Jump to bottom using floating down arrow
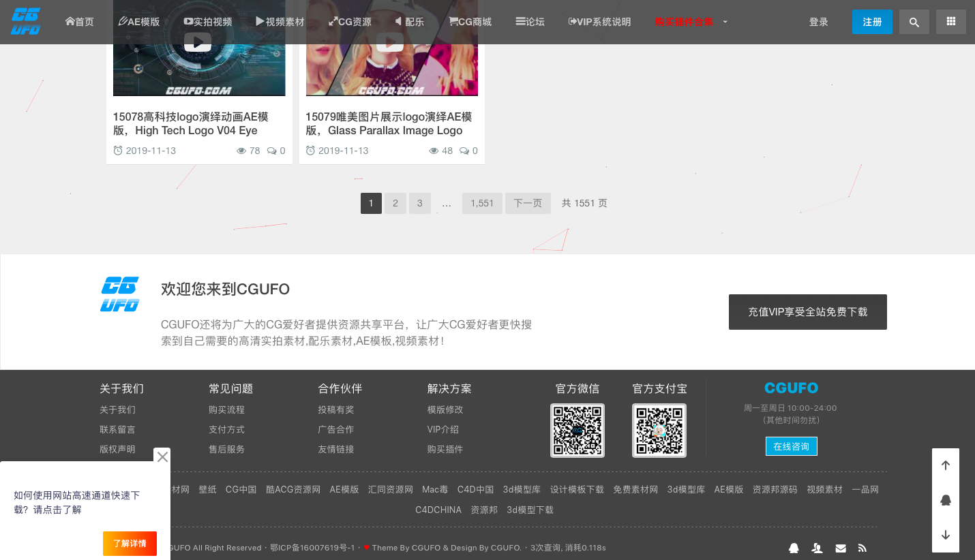The width and height of the screenshot is (975, 560). [945, 535]
